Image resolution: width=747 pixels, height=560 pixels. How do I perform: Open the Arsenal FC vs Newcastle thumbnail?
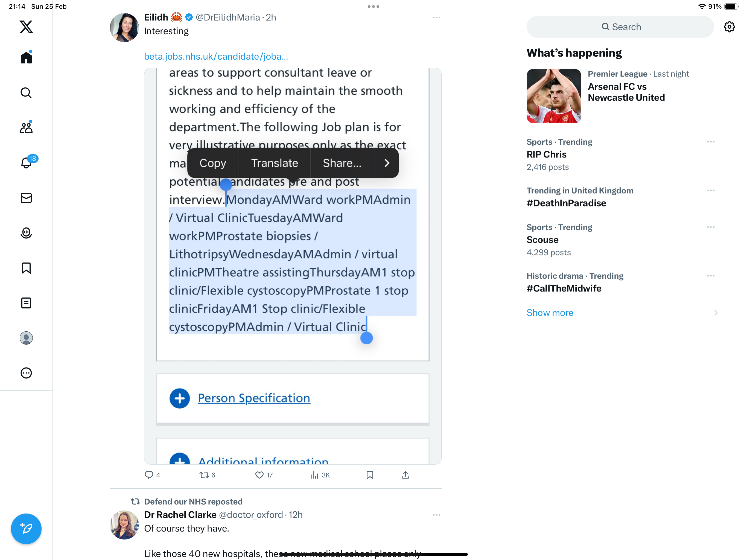554,96
